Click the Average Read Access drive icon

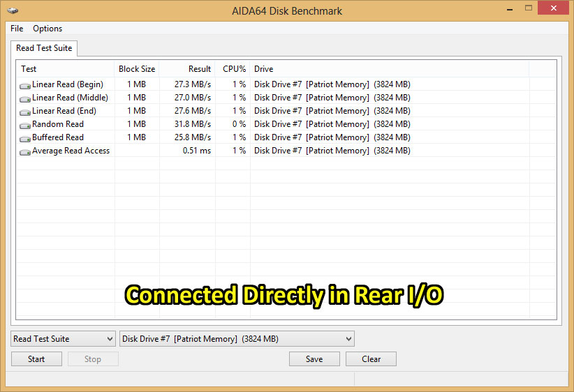click(x=25, y=152)
